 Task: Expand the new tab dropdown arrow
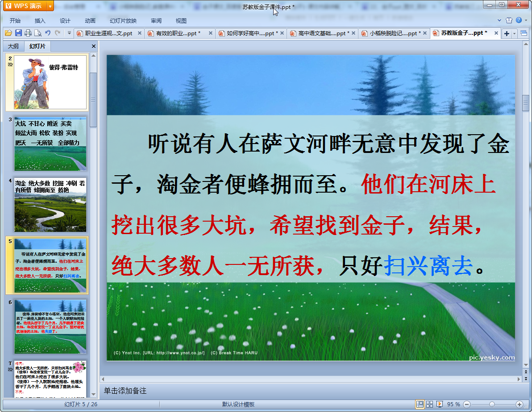(x=514, y=33)
